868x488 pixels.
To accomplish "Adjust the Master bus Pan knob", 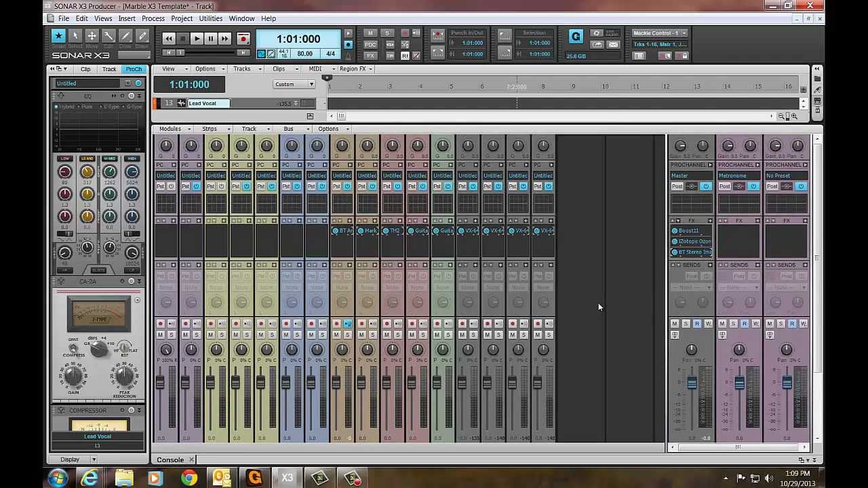I will pyautogui.click(x=692, y=350).
